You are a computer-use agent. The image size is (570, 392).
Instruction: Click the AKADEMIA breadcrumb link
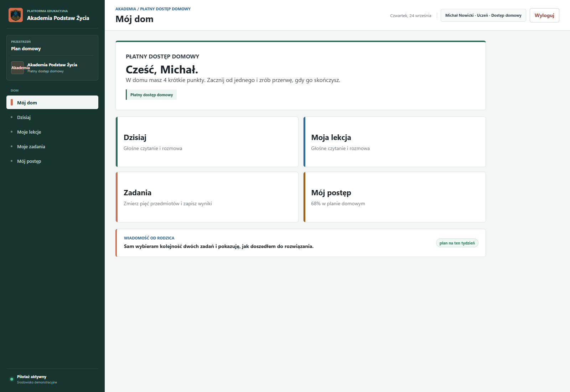point(126,9)
